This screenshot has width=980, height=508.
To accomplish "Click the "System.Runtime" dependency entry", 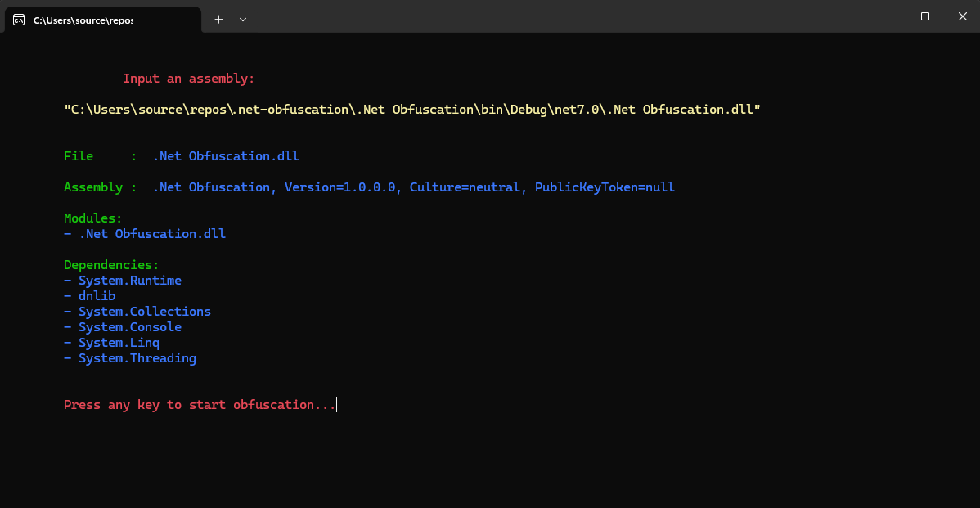I will coord(130,281).
